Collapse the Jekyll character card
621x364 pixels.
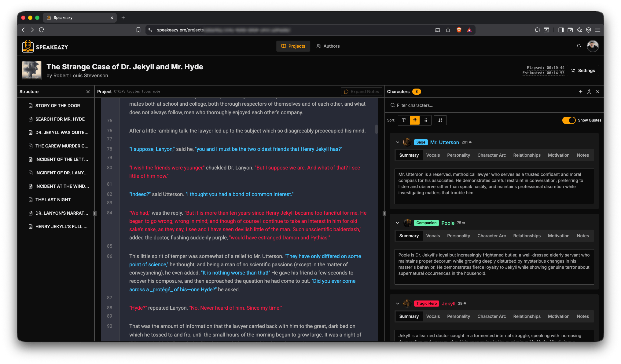(397, 304)
